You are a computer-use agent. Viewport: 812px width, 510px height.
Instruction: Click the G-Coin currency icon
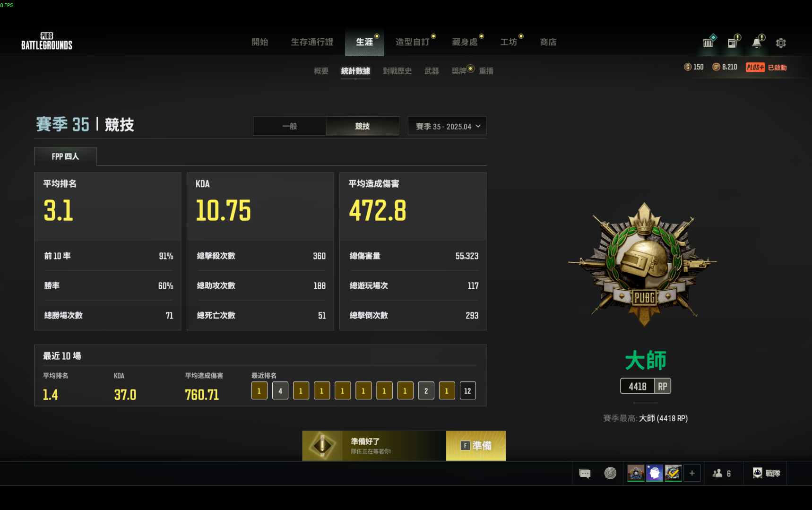[x=688, y=67]
